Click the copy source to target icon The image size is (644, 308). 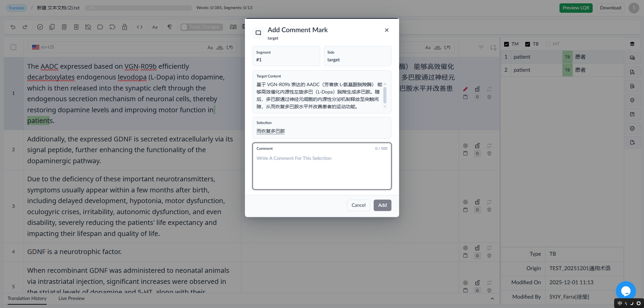pyautogui.click(x=52, y=27)
